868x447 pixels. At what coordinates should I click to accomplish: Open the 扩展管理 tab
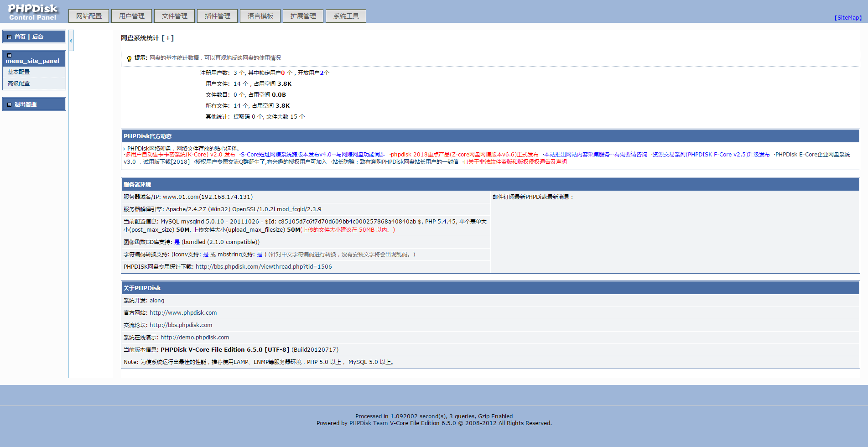303,16
